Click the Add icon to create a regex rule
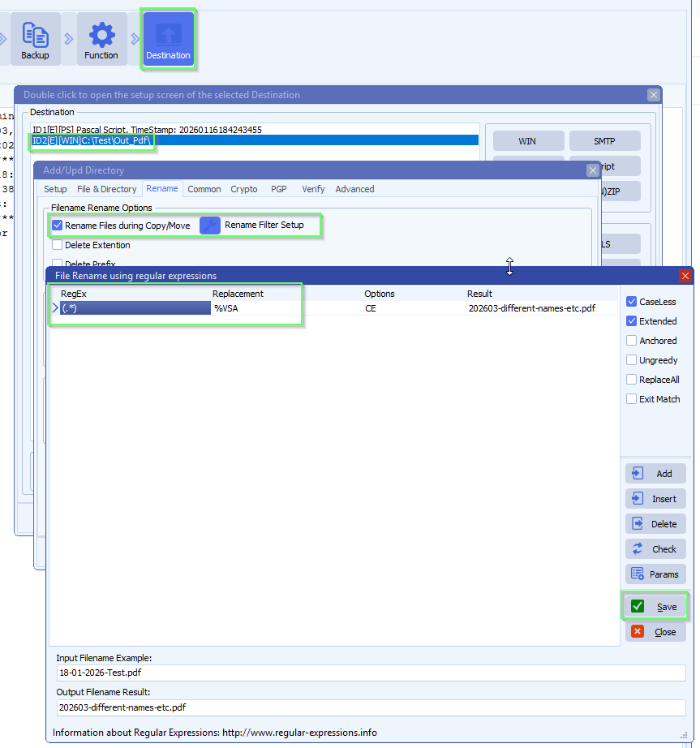 pos(655,473)
